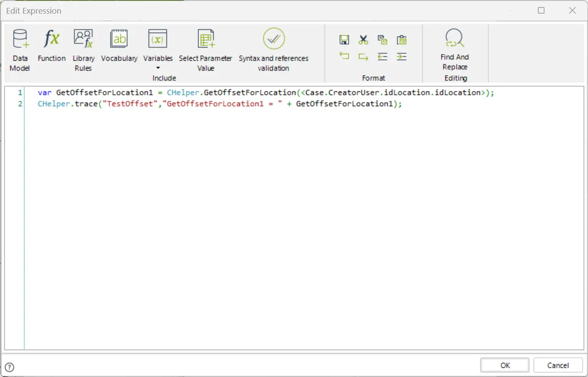Viewport: 588px width, 377px height.
Task: Open the Vocabulary definitions
Action: coord(119,46)
